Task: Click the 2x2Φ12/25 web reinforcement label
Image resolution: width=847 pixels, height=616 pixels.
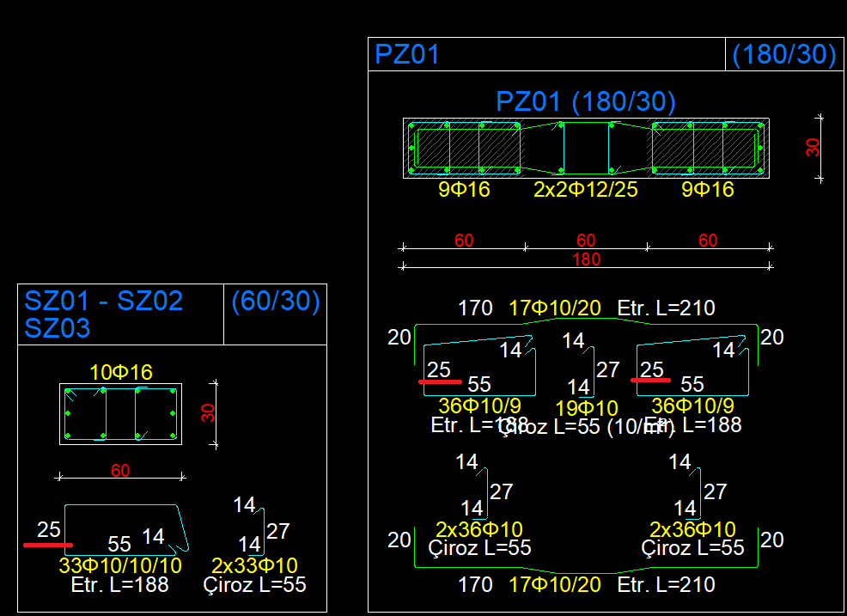Action: (x=586, y=190)
